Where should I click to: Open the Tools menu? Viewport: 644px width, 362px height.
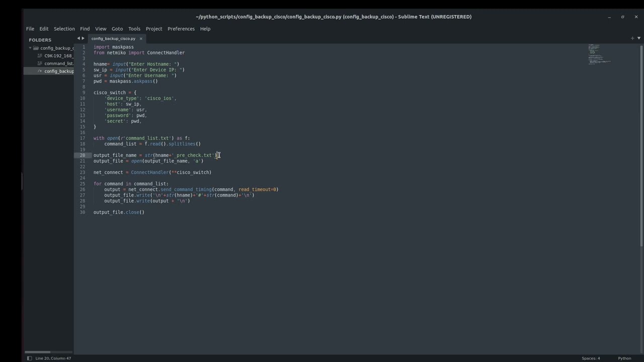click(x=134, y=29)
